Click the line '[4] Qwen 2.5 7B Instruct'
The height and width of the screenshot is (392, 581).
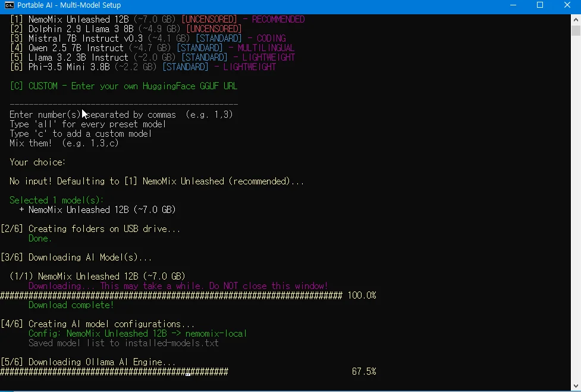point(152,48)
